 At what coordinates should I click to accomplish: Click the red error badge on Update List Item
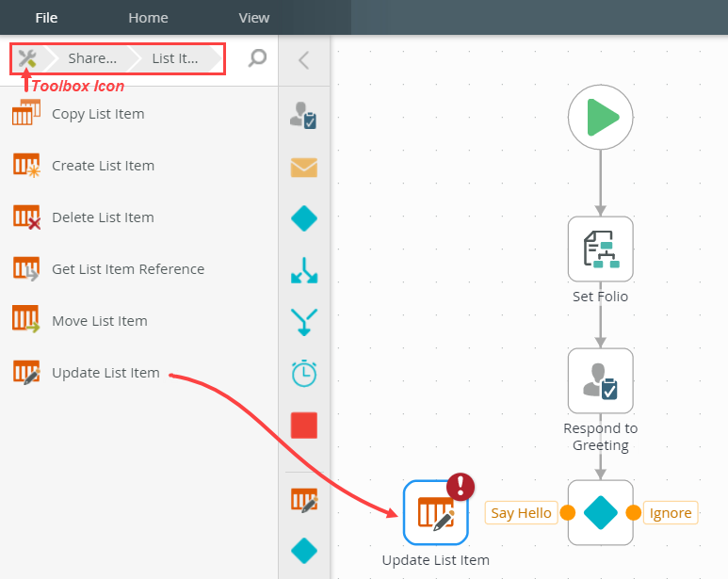pos(461,487)
